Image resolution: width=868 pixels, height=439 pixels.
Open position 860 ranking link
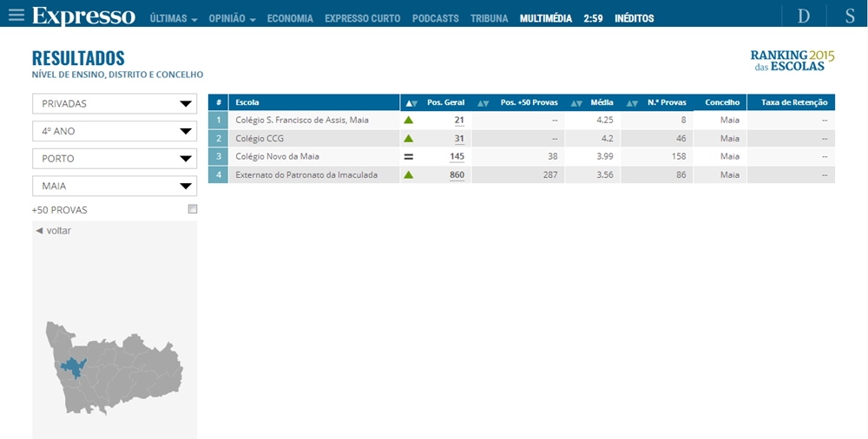[457, 175]
